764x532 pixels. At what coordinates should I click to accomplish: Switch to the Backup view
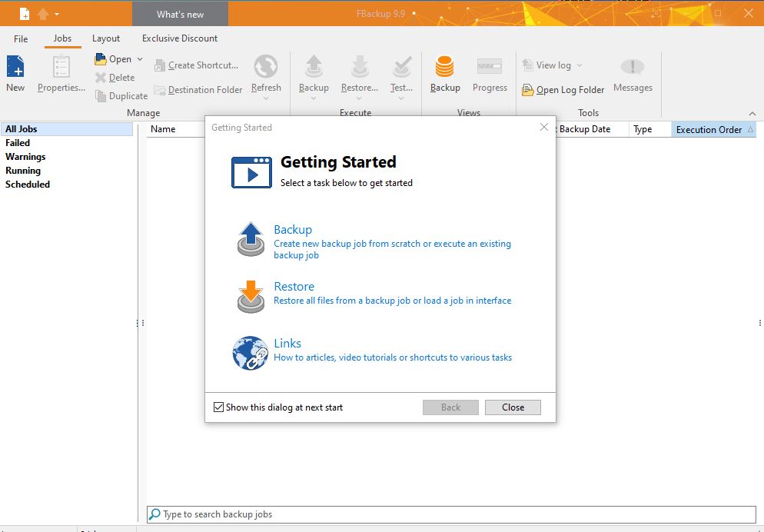[445, 74]
